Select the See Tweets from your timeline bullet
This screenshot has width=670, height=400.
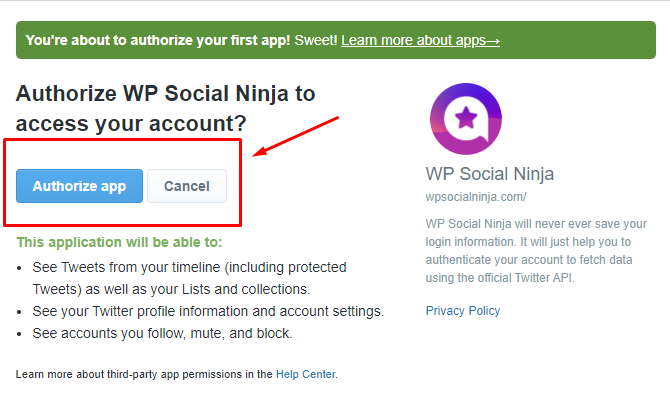coord(189,278)
